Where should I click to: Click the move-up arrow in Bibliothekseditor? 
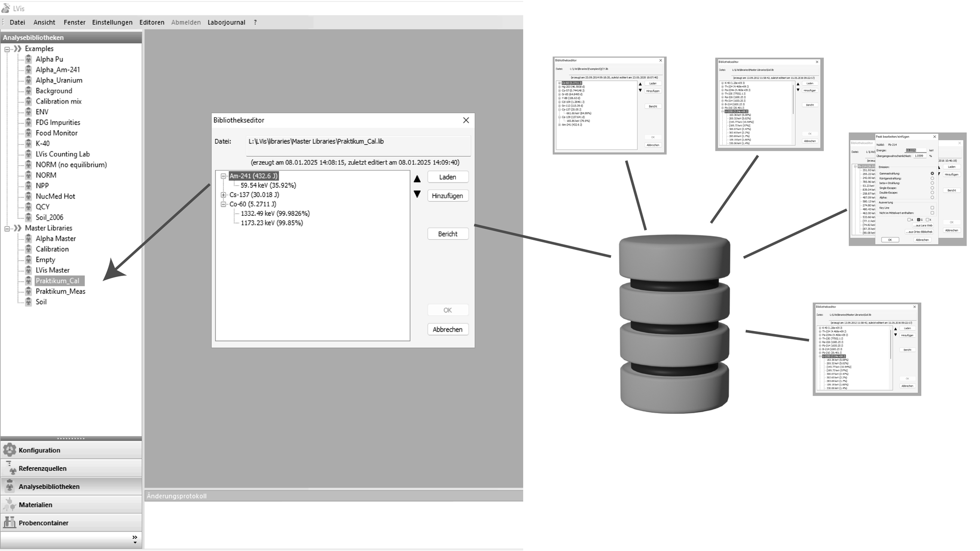417,179
